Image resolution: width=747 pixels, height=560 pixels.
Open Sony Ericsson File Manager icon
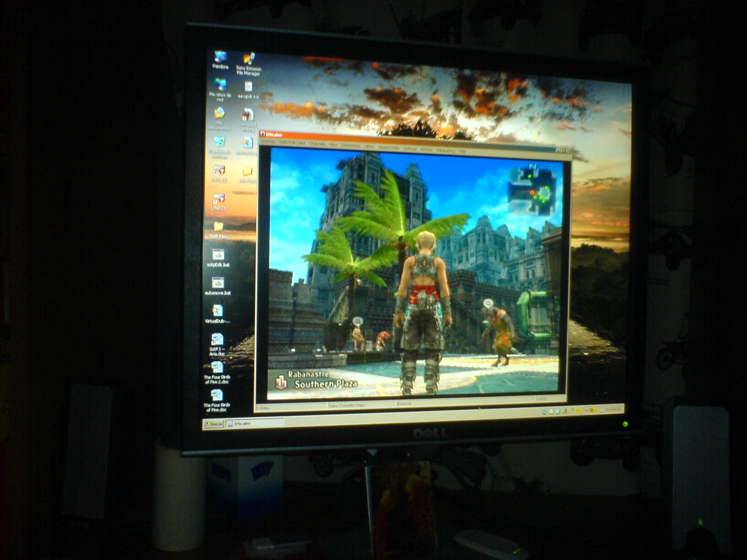(x=248, y=65)
